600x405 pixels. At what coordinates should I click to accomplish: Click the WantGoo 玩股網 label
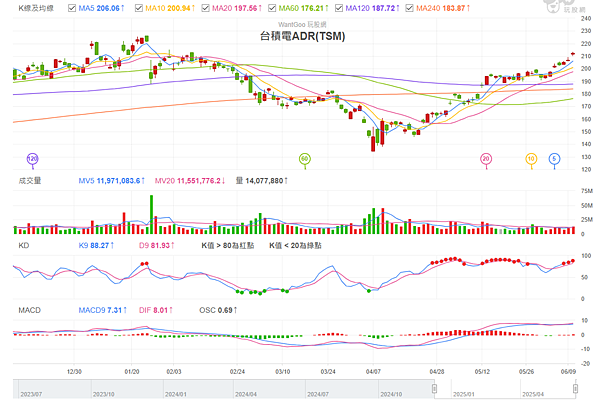tap(302, 24)
